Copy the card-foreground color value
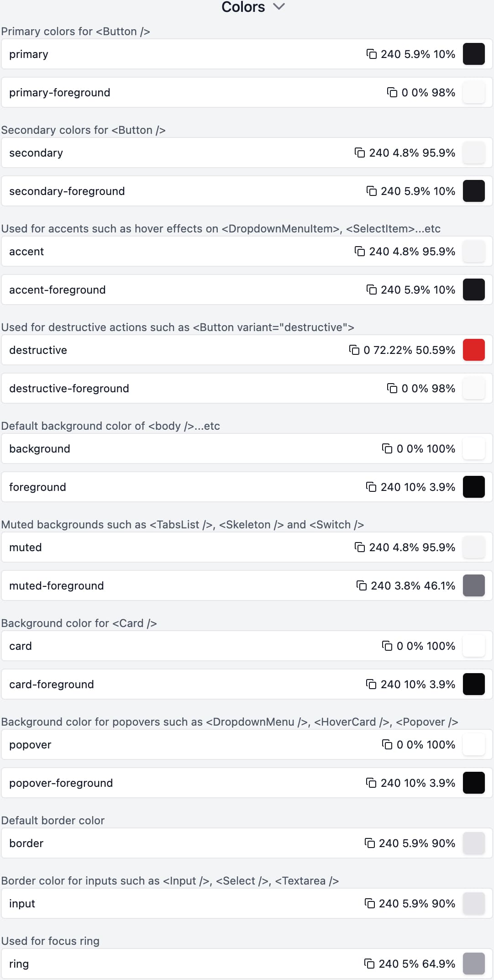Image resolution: width=494 pixels, height=980 pixels. pos(371,685)
